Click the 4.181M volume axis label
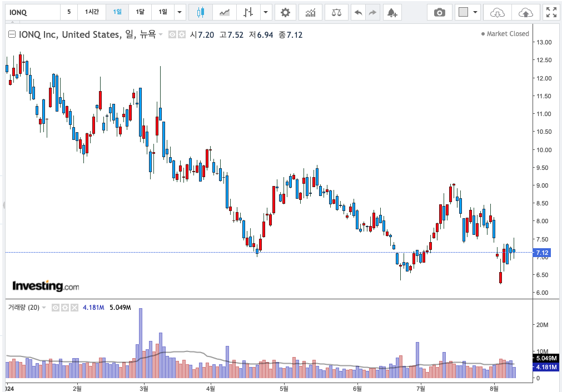 click(x=546, y=367)
